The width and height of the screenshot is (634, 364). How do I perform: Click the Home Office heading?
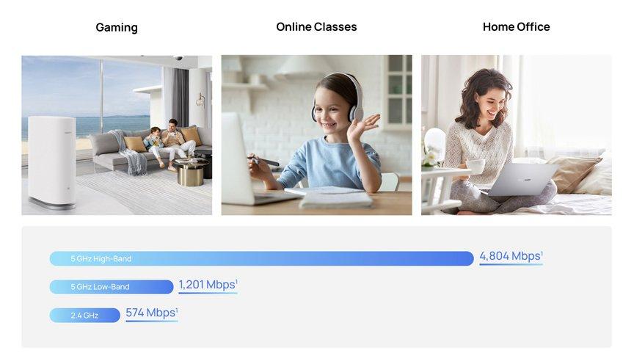516,26
